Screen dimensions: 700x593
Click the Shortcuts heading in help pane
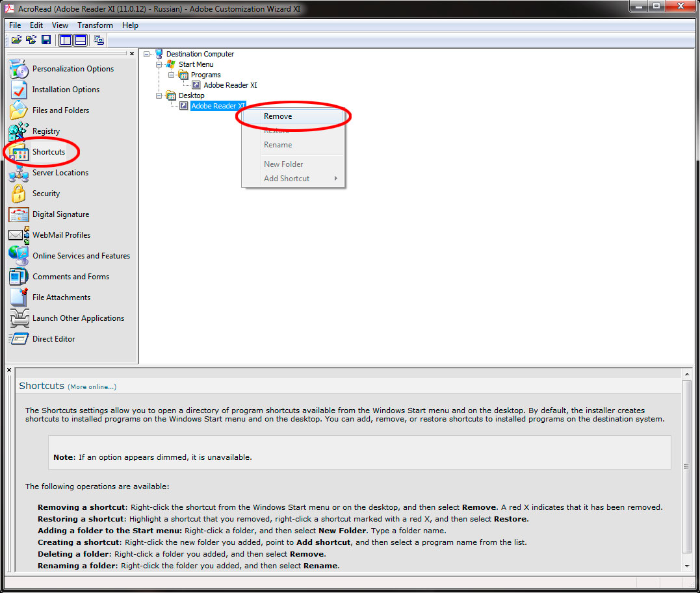coord(42,386)
